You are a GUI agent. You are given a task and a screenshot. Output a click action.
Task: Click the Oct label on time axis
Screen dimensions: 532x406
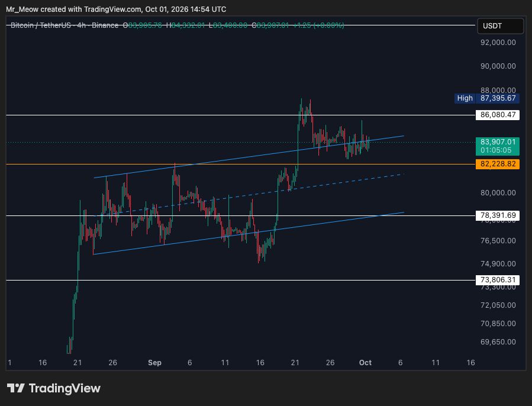point(365,363)
